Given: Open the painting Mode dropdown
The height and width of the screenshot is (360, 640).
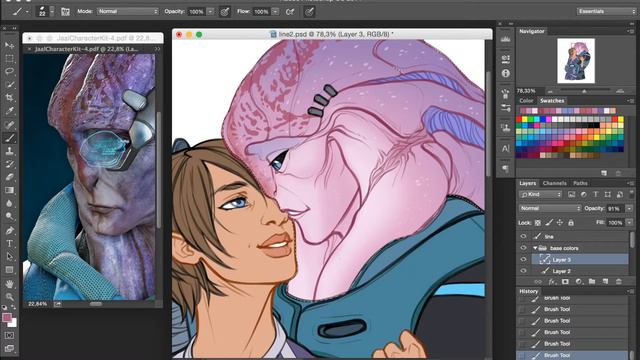Looking at the screenshot, I should click(128, 11).
